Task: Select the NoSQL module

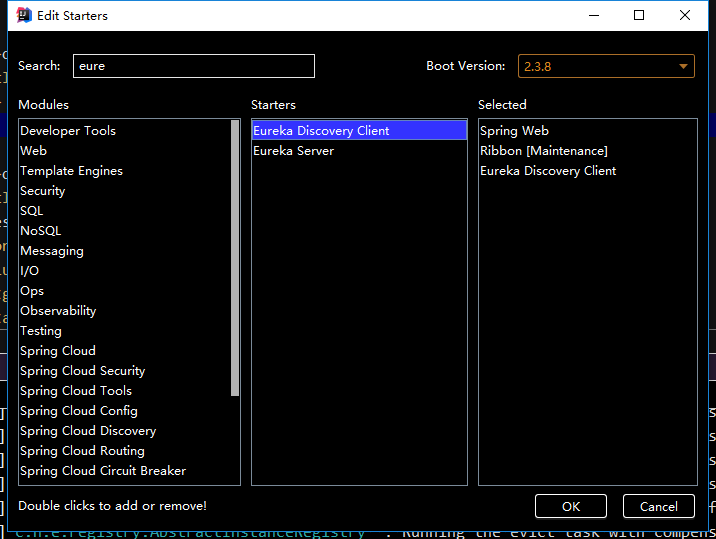Action: [x=40, y=231]
